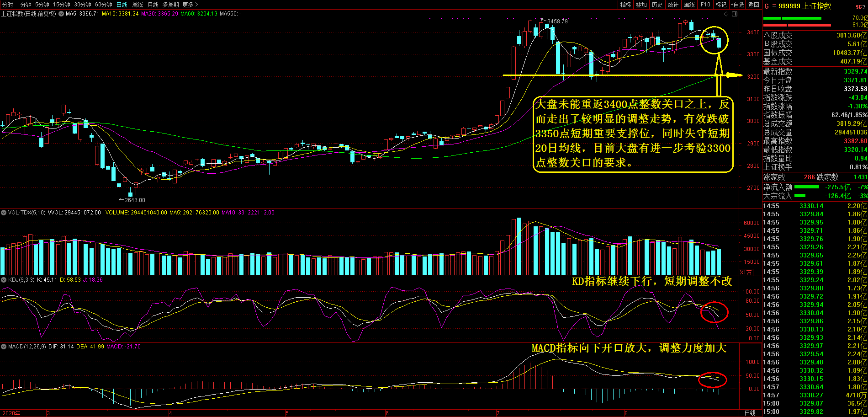This screenshot has height=417, width=868.
Task: Click the 2646.80 low price label
Action: 135,200
